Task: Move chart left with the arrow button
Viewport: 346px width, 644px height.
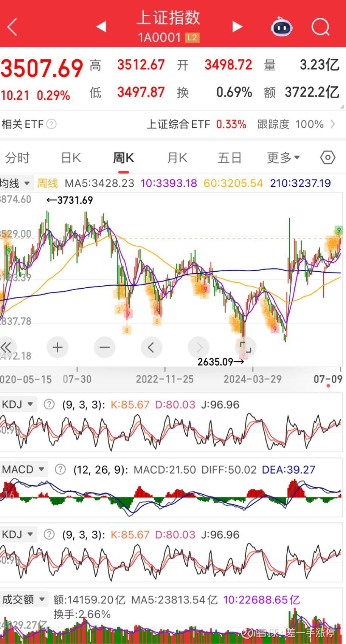Action: point(151,347)
